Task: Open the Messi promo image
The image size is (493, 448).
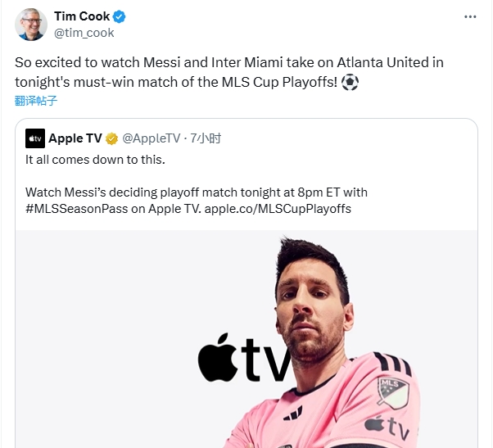Action: [x=246, y=339]
